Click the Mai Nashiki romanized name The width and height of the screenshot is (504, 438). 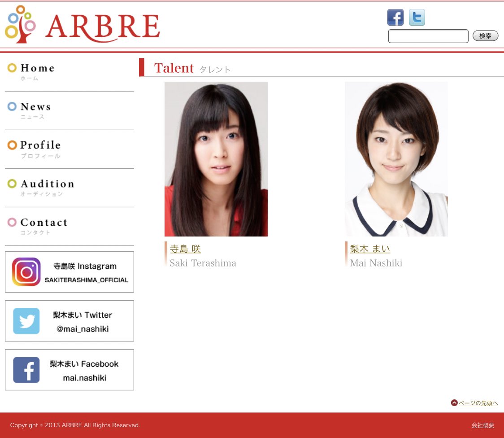(x=376, y=263)
